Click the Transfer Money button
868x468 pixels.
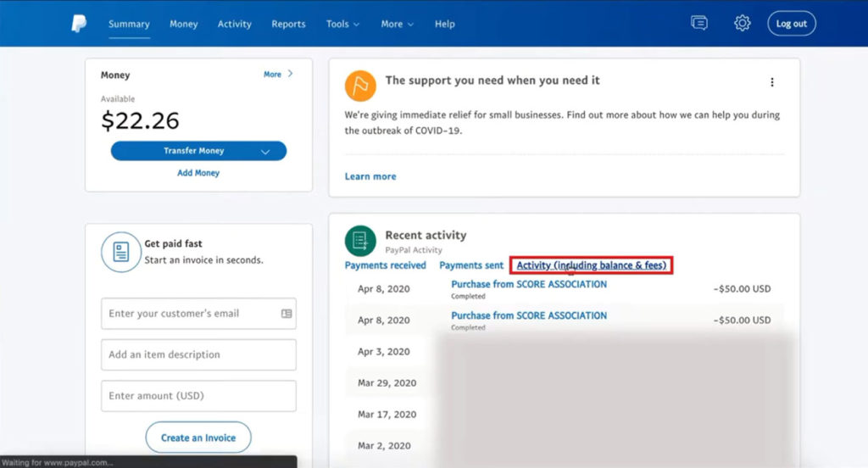198,151
